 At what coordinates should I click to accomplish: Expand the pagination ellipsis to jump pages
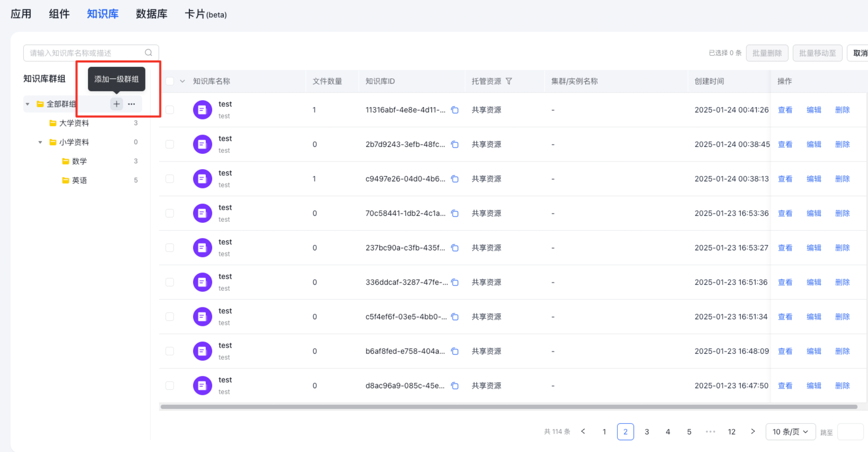(x=710, y=432)
